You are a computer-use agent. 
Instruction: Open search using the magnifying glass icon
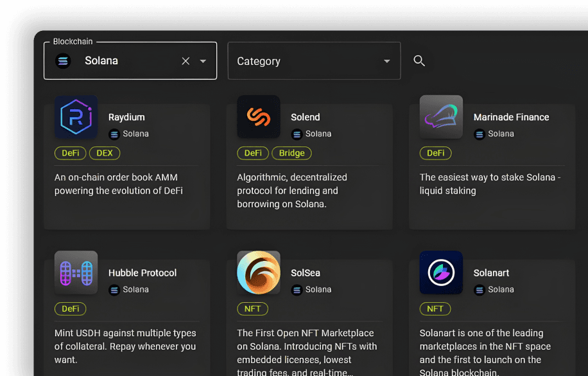pyautogui.click(x=419, y=60)
